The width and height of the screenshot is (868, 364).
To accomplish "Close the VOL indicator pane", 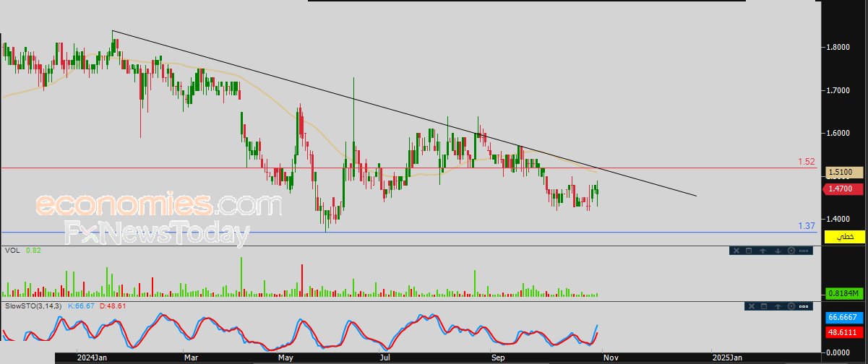I will pos(736,251).
